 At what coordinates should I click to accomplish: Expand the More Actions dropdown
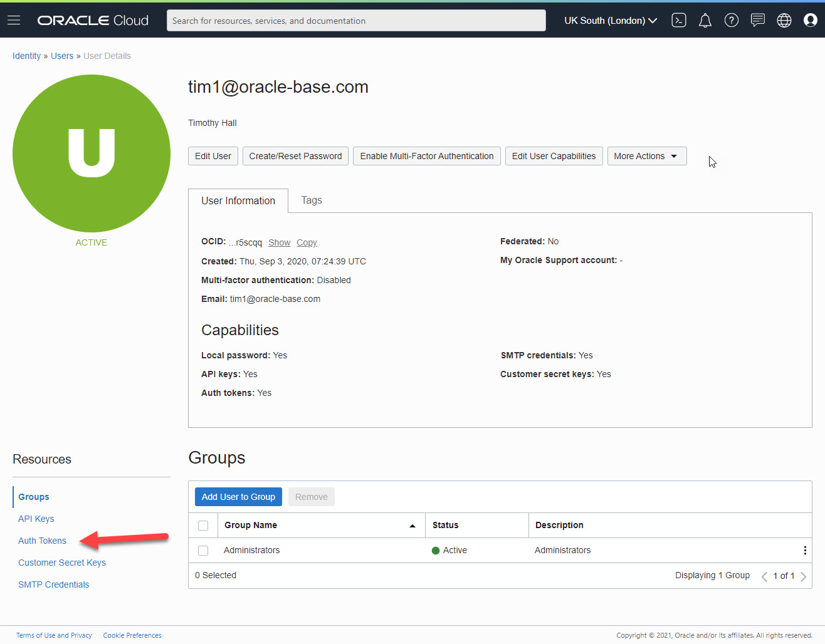[647, 156]
